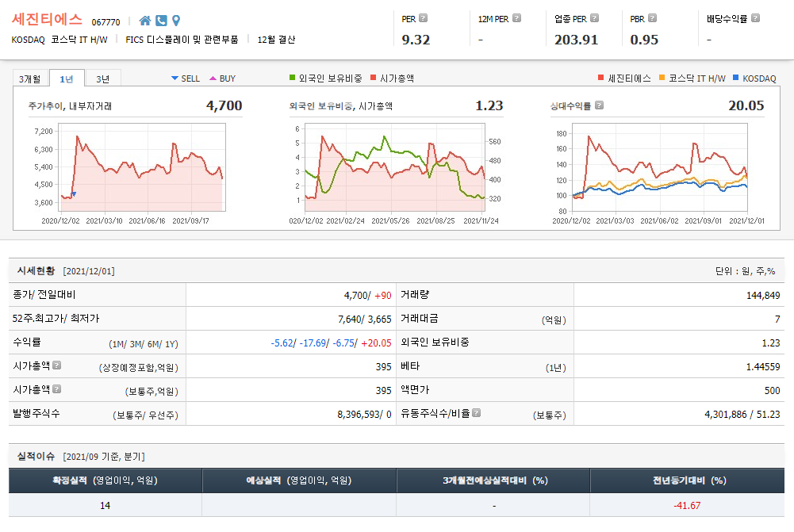The width and height of the screenshot is (794, 532).
Task: Click the phone contact icon
Action: pos(161,21)
